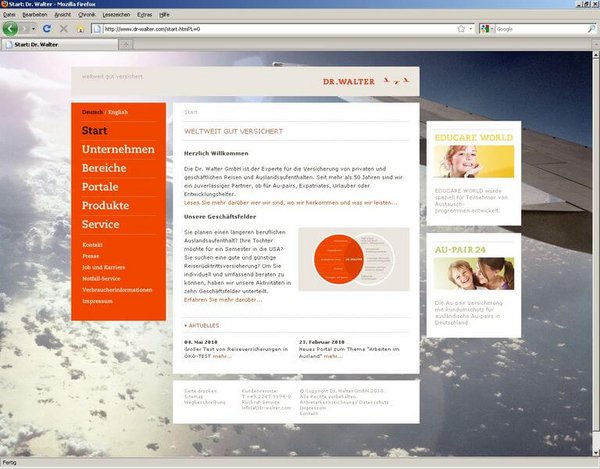Open the Extras menu
Image resolution: width=600 pixels, height=469 pixels.
(145, 15)
